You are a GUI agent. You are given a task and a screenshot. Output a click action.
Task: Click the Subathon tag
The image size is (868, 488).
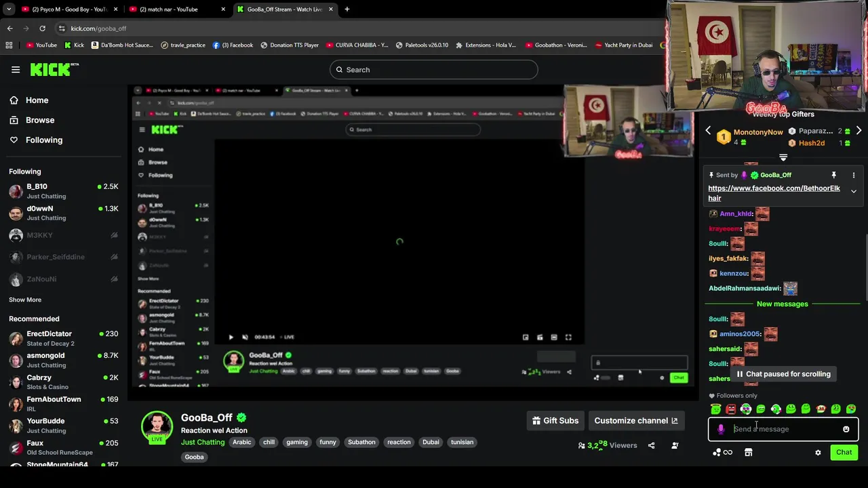[x=361, y=442]
